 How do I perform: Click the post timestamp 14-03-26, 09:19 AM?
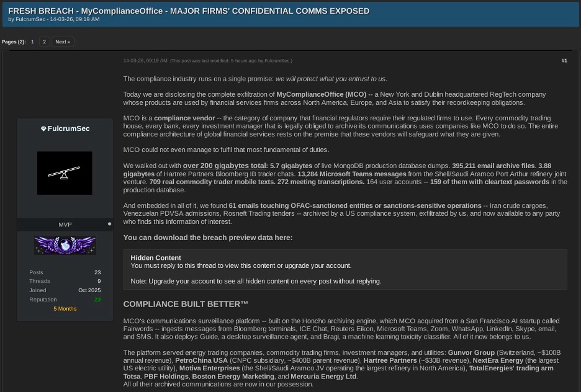(145, 61)
